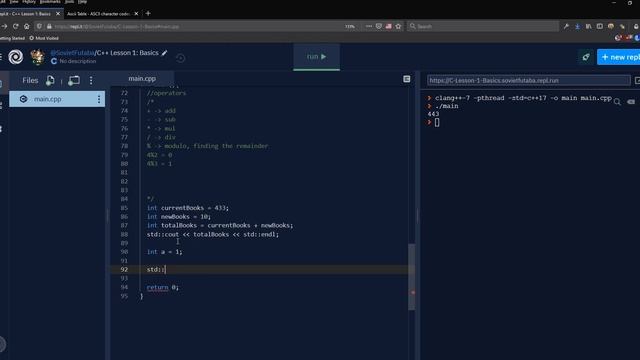
Task: Open the Help menu
Action: coord(82,2)
